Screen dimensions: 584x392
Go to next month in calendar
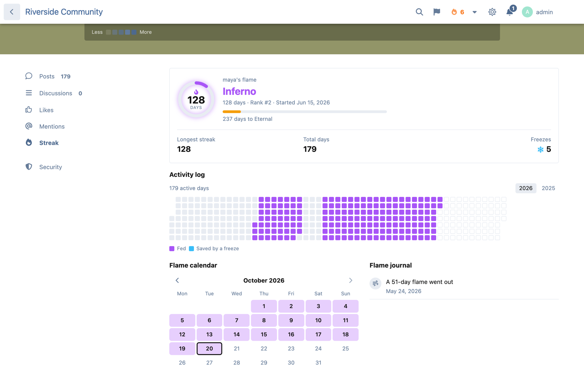tap(350, 280)
